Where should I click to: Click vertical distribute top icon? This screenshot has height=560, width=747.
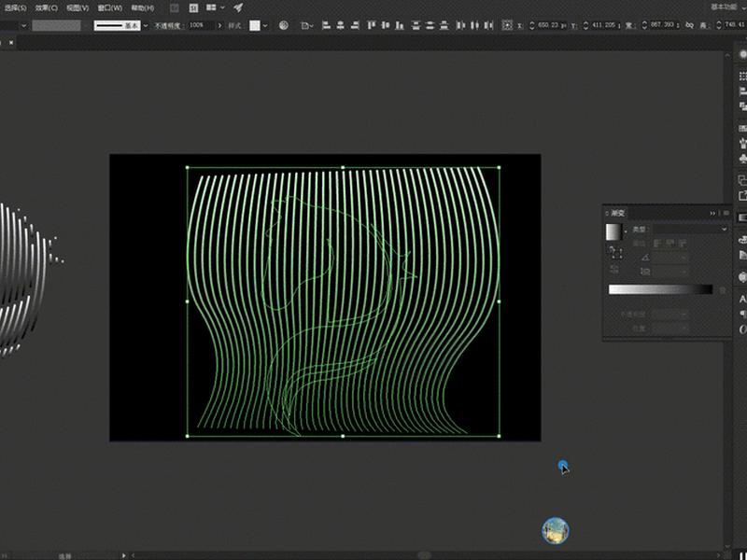click(x=416, y=25)
